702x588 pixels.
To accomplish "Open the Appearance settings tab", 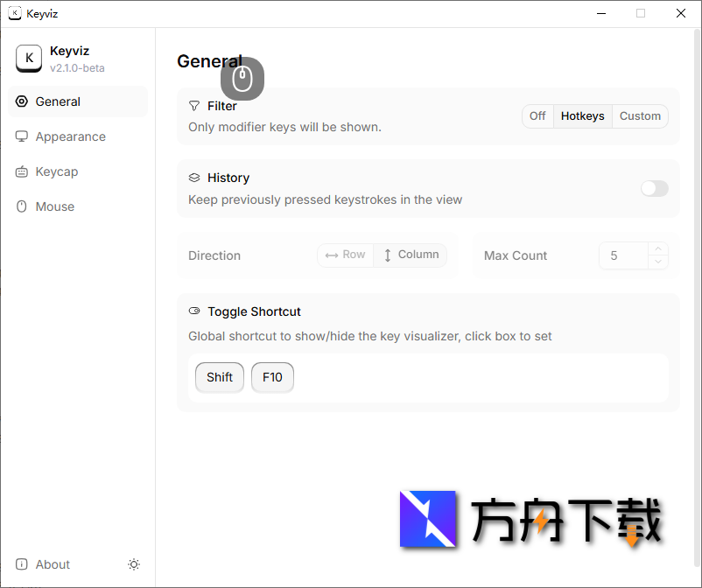I will click(70, 136).
